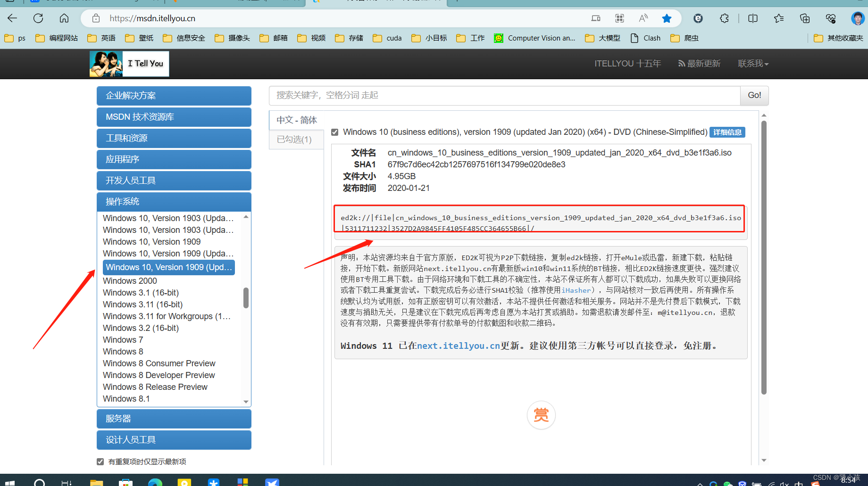Select Windows 10, Version 1909 plain entry
This screenshot has width=868, height=486.
pyautogui.click(x=152, y=242)
